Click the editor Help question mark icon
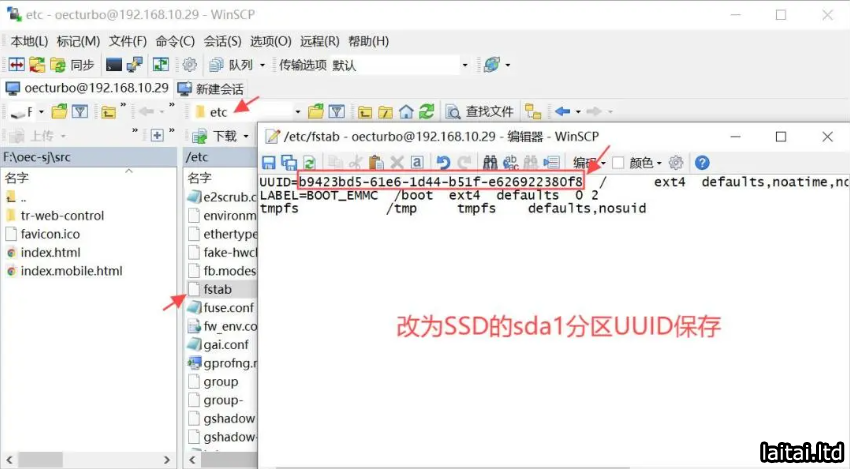 click(702, 163)
